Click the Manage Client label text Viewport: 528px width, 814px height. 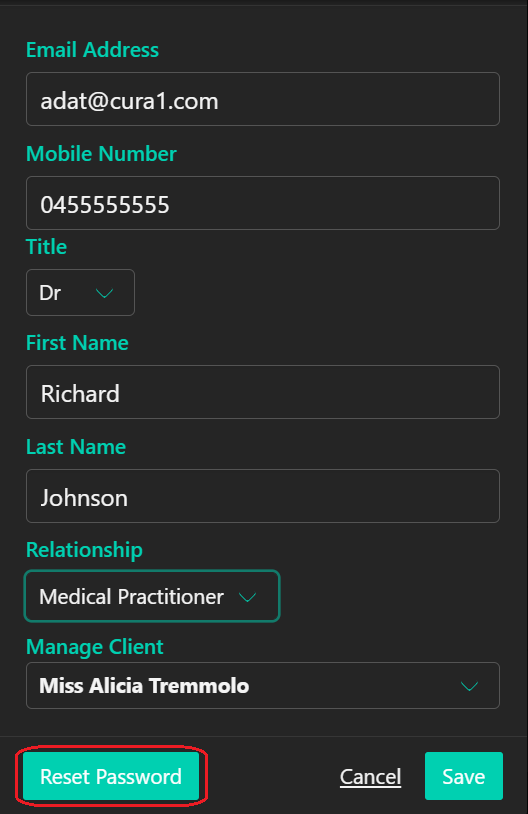click(94, 647)
